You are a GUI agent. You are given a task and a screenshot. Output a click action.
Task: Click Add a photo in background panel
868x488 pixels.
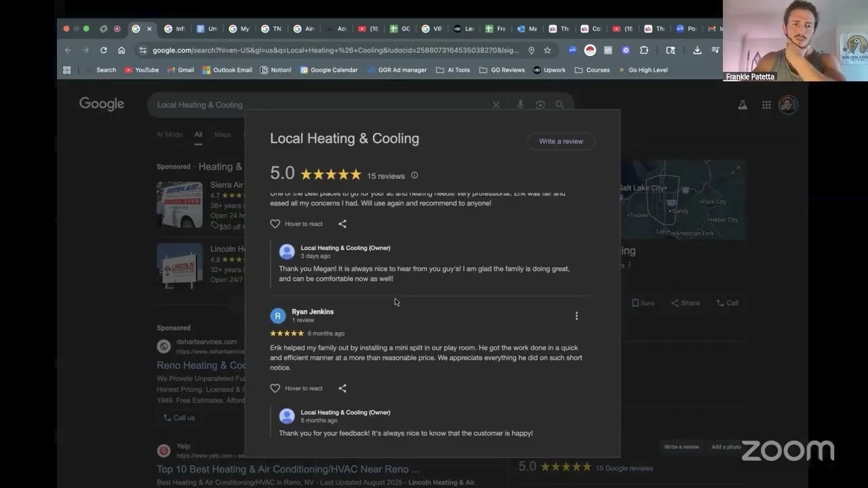(726, 447)
